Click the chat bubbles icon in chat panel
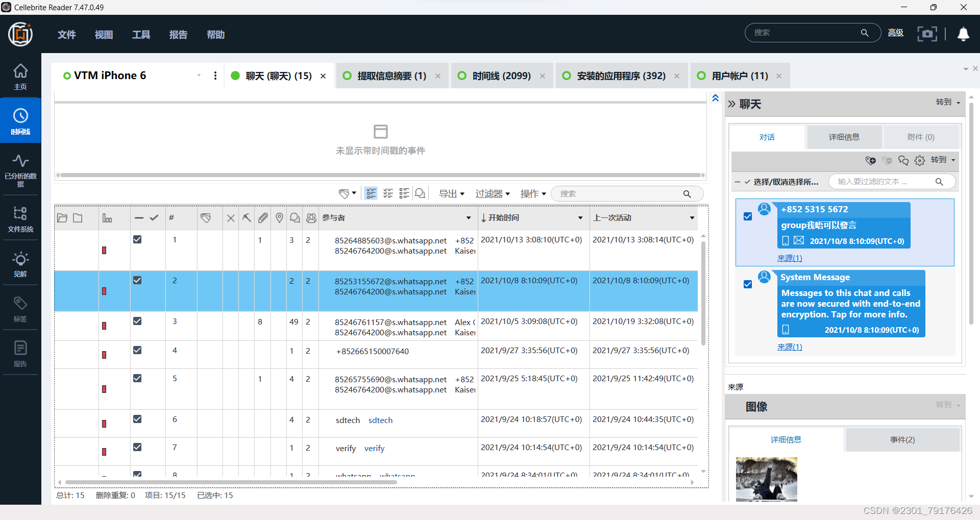Viewport: 980px width, 520px height. 903,161
